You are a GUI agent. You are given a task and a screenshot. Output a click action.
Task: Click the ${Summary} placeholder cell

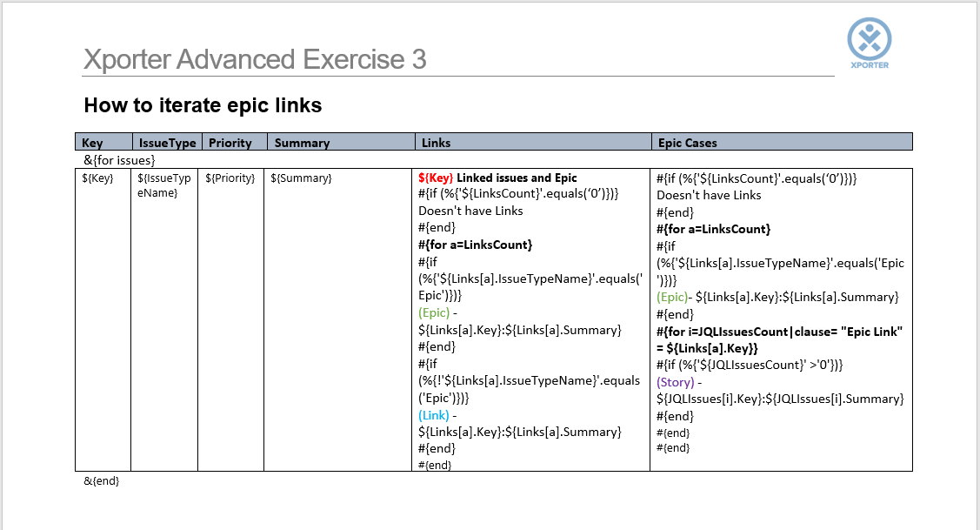[301, 178]
